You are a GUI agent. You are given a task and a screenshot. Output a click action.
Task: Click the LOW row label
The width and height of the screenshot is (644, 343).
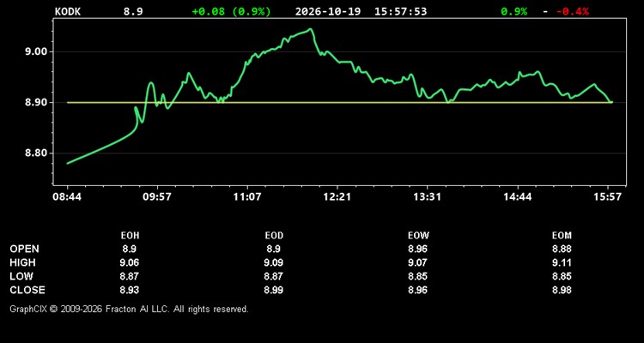point(21,276)
